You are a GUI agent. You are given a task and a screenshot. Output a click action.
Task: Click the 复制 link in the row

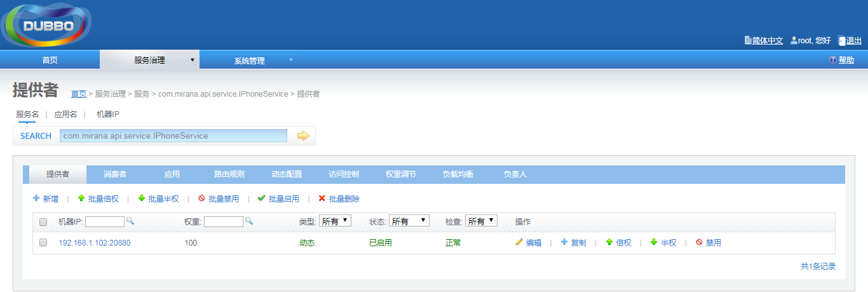point(579,242)
